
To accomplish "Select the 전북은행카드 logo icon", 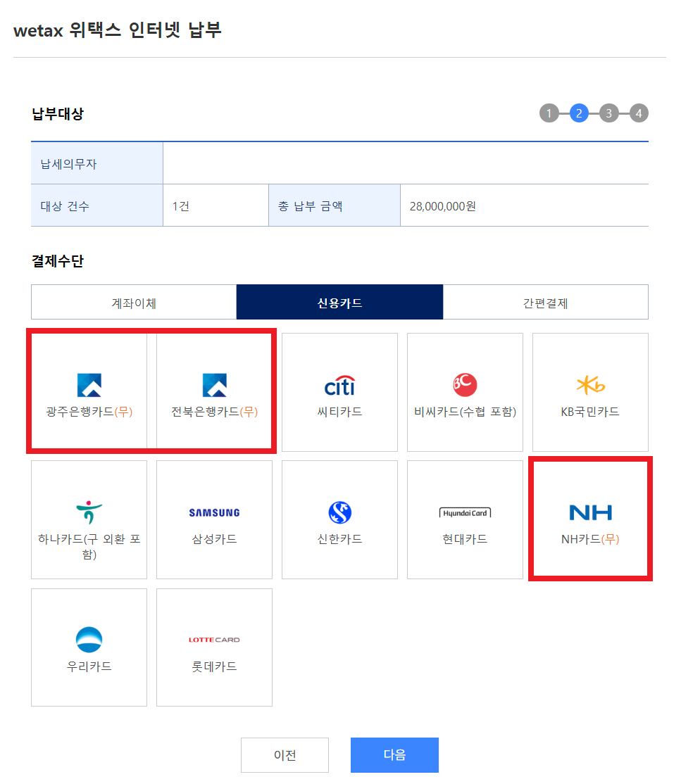I will coord(215,385).
